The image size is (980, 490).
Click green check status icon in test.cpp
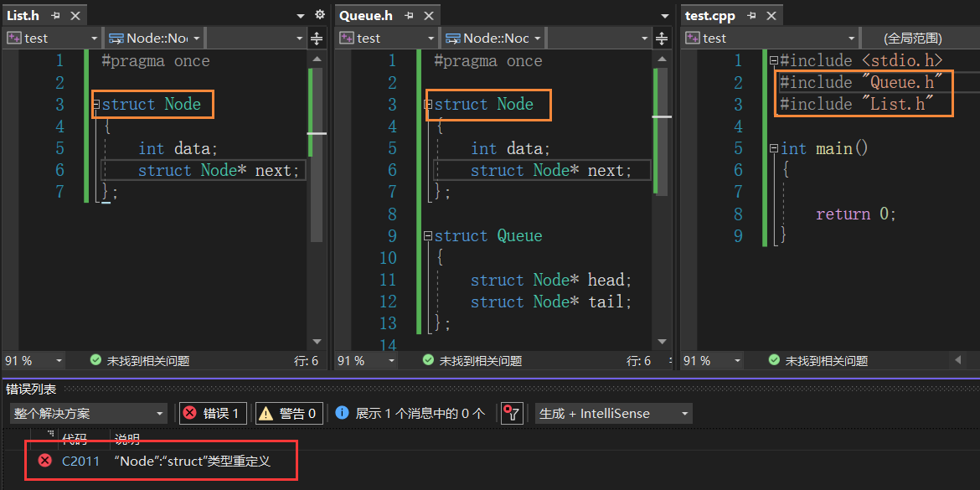774,360
